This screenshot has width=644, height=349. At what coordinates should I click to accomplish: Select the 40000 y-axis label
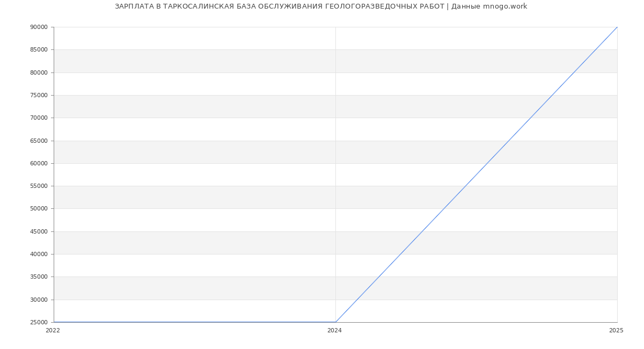(x=39, y=254)
